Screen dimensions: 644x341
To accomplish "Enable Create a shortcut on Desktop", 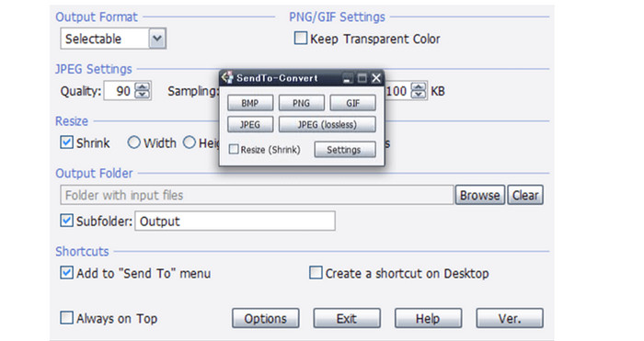I will (x=316, y=272).
